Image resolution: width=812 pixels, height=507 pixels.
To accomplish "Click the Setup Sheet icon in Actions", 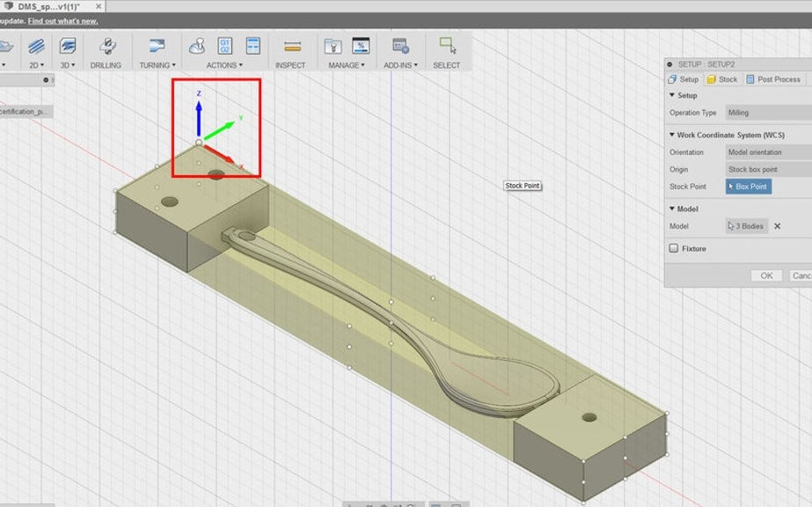I will [x=253, y=46].
